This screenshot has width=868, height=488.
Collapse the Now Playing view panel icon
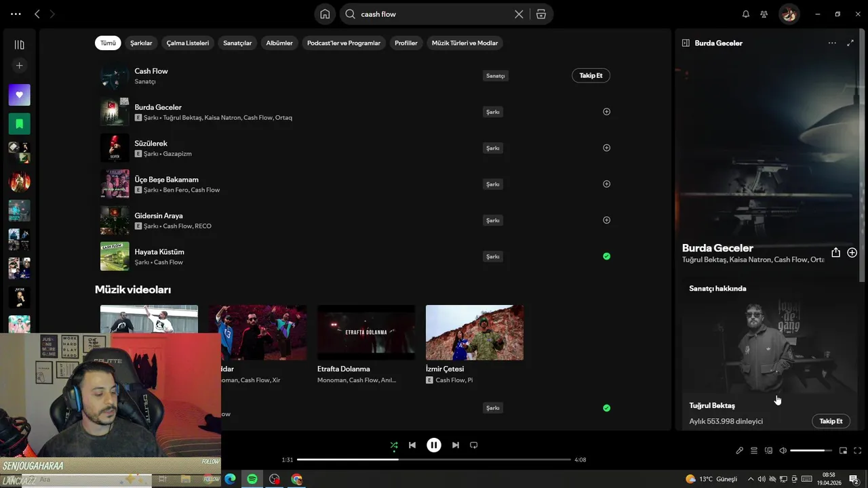coord(686,43)
